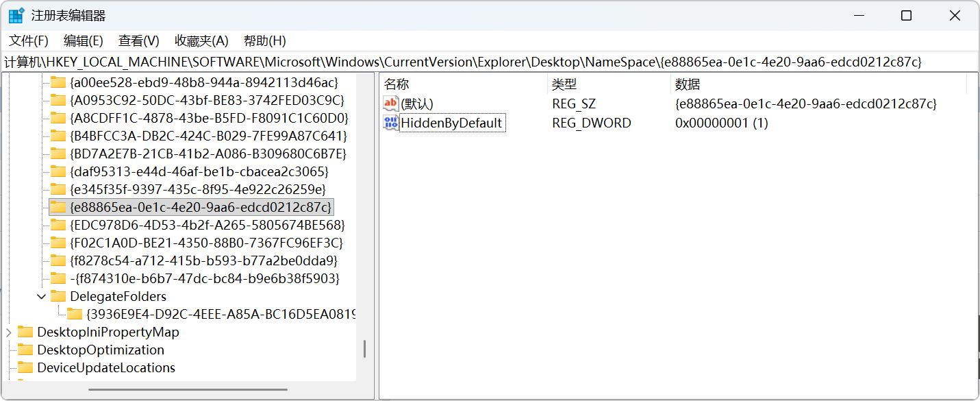
Task: Click the DelegateFolders folder icon
Action: point(58,297)
